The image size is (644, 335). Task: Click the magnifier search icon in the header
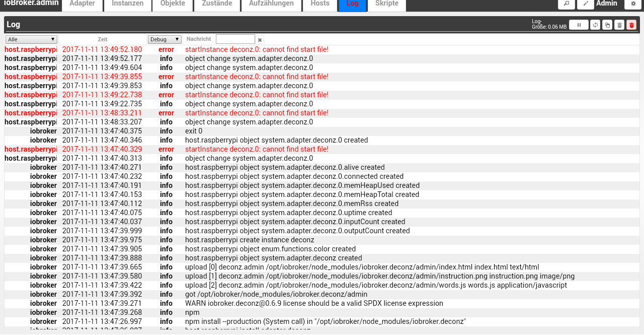coord(567,4)
